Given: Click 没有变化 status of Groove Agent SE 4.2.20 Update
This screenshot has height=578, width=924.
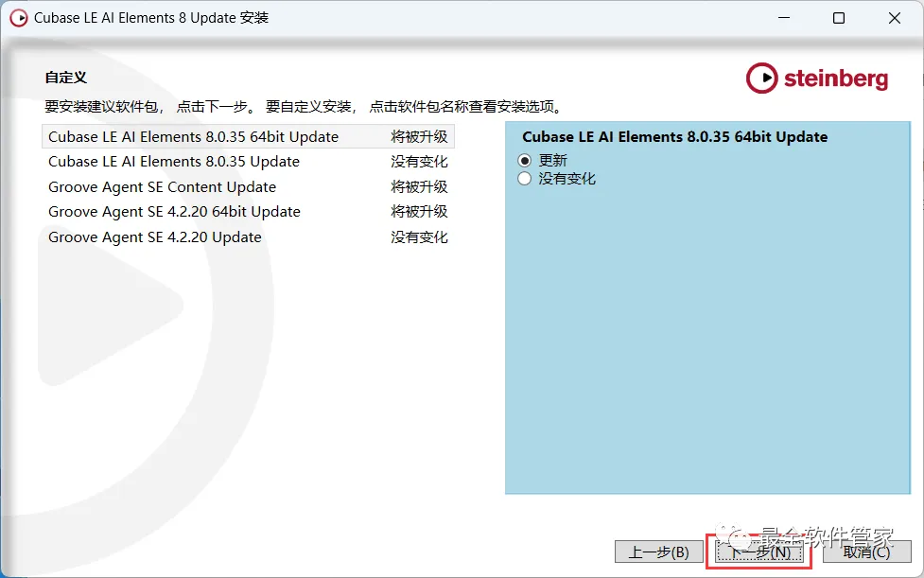Looking at the screenshot, I should (419, 236).
